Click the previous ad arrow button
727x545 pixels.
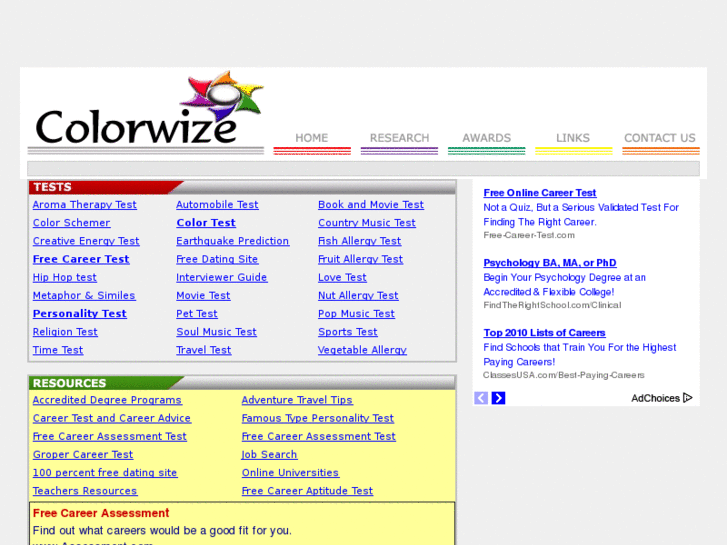(481, 398)
